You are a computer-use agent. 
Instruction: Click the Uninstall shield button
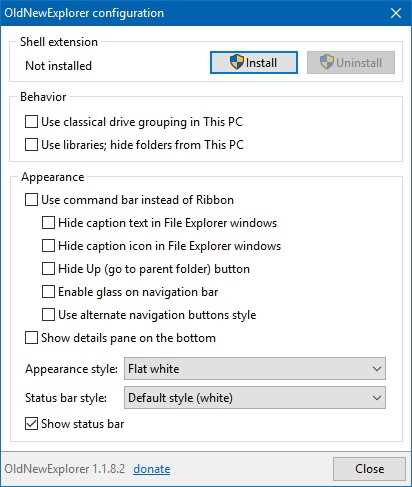351,62
